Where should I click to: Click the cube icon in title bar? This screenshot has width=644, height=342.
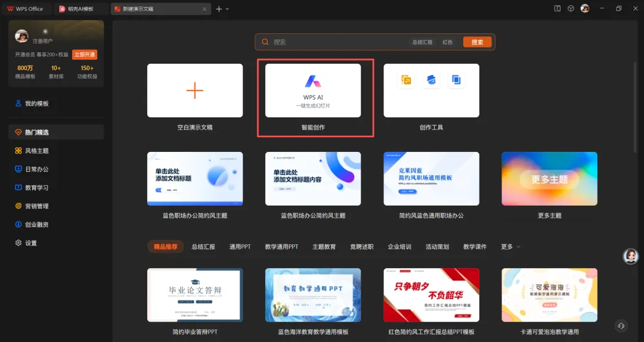(571, 8)
